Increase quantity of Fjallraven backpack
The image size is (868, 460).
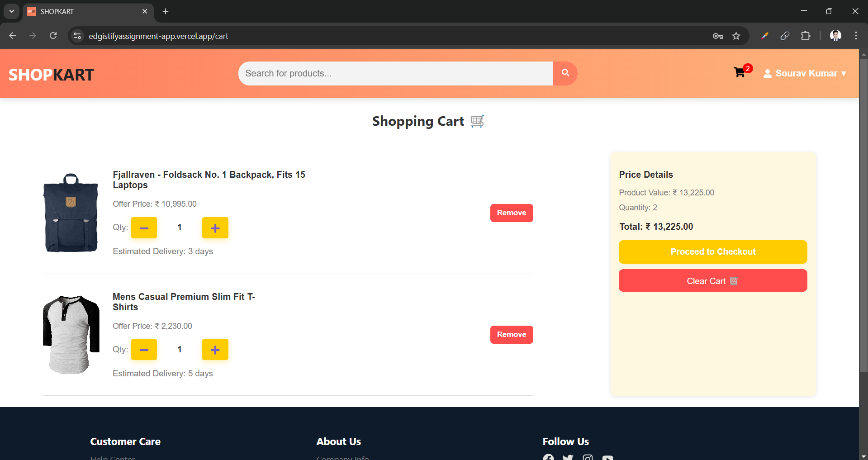(215, 228)
